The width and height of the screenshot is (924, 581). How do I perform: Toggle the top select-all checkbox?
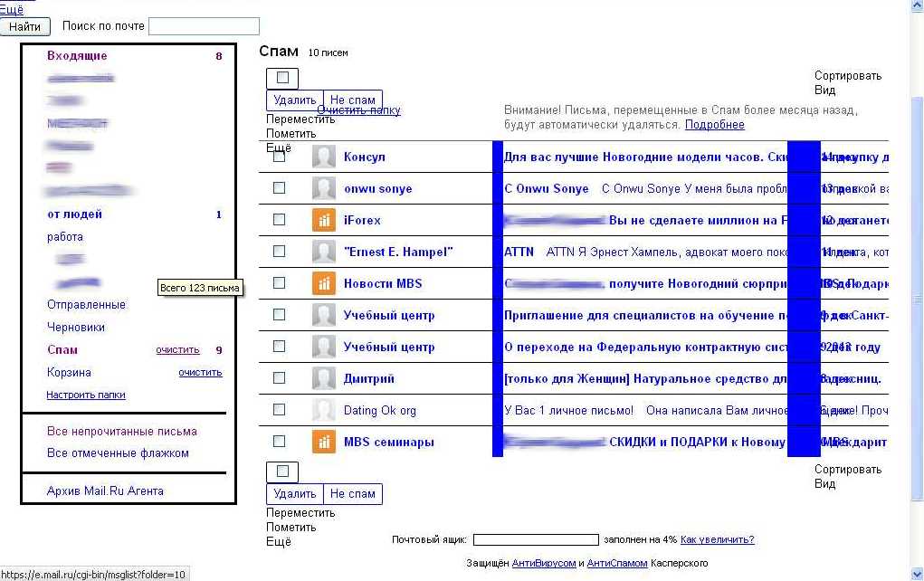(283, 77)
